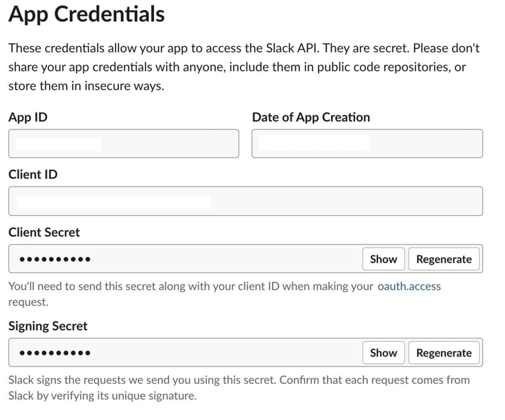Image resolution: width=505 pixels, height=420 pixels.
Task: Click the redacted Client ID value
Action: coord(113,202)
